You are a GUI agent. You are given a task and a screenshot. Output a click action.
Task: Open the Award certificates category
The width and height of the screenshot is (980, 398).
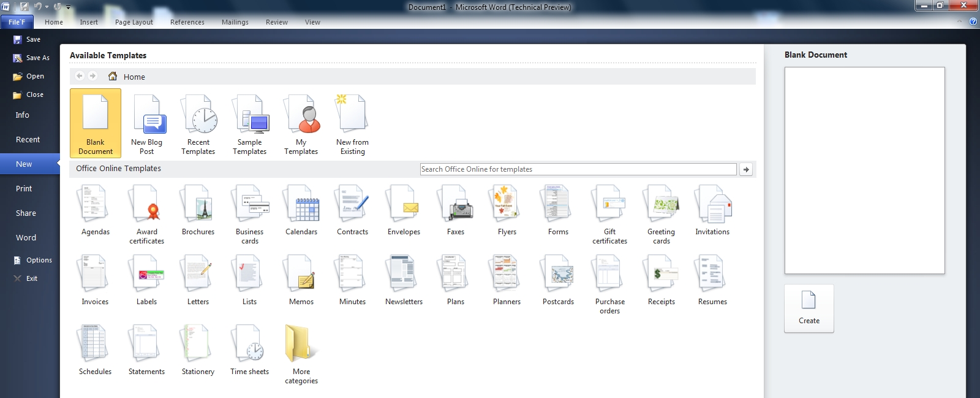[147, 215]
